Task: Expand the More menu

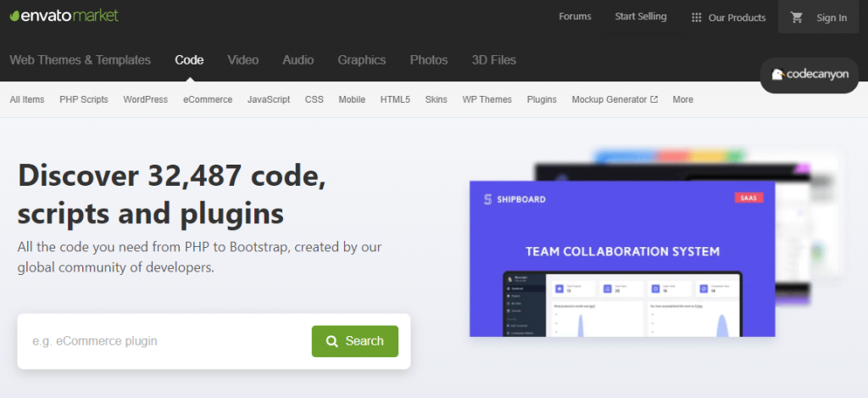Action: (683, 100)
